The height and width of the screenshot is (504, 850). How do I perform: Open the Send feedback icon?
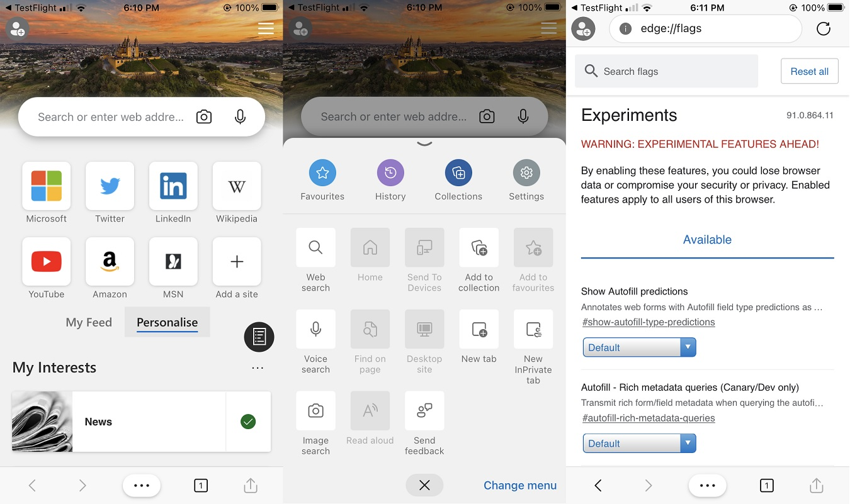click(424, 411)
